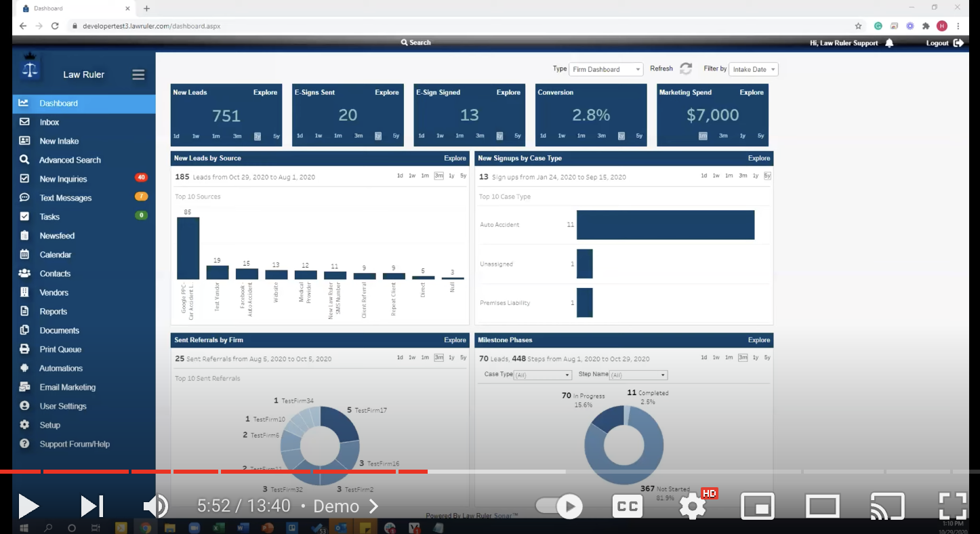Open YouTube settings gear icon

(693, 506)
